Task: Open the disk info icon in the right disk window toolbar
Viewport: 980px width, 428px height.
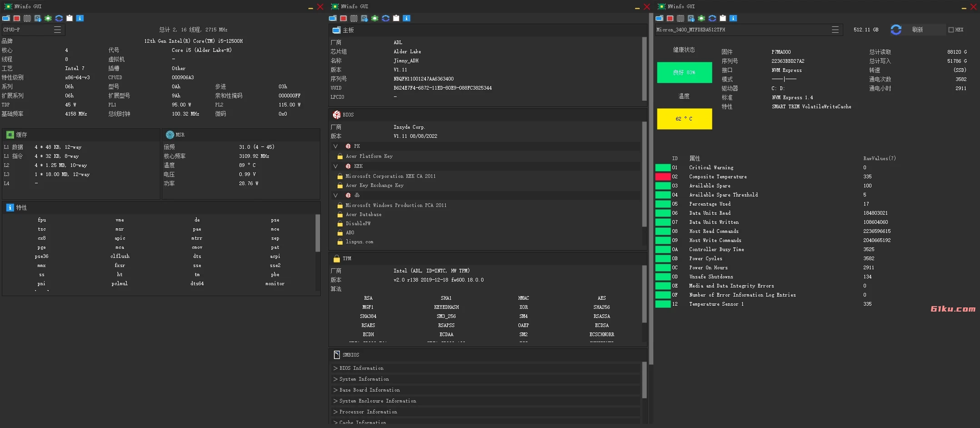Action: (691, 18)
